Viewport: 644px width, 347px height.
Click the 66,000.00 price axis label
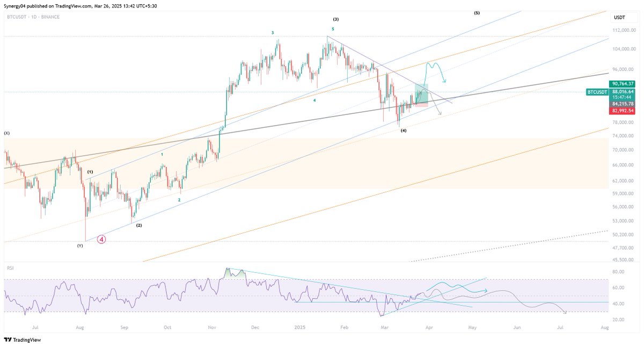[624, 165]
